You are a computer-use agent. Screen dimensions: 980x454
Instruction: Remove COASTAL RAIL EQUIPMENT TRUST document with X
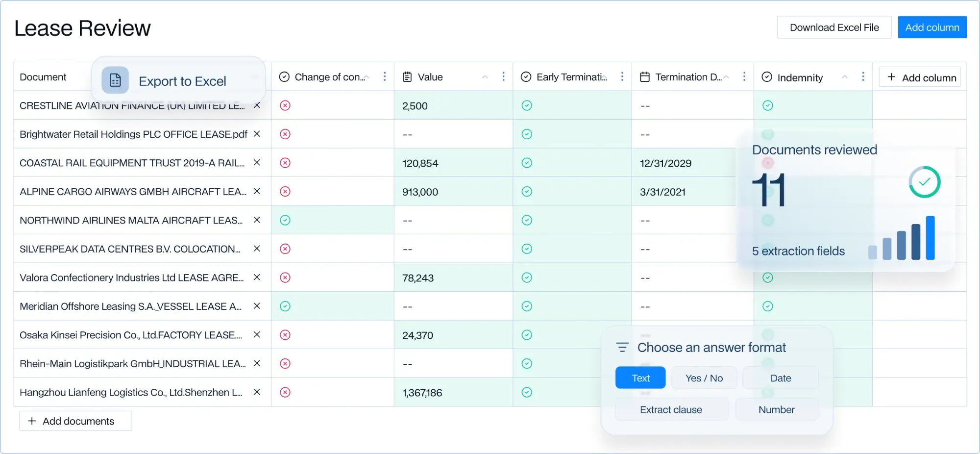(x=257, y=163)
